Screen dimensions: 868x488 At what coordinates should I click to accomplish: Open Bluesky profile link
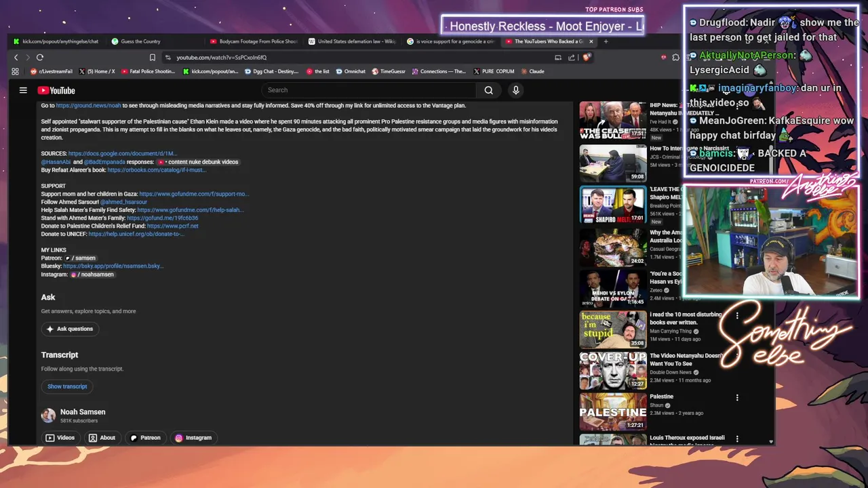(113, 266)
